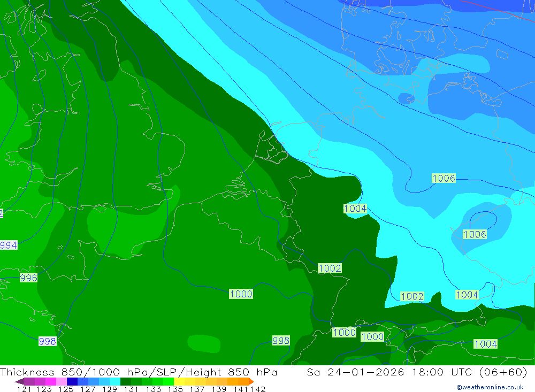
Task: Click the map title 'Thickness 850/1000 hPa/SLP/Height 850 hPa'
Action: click(x=139, y=372)
